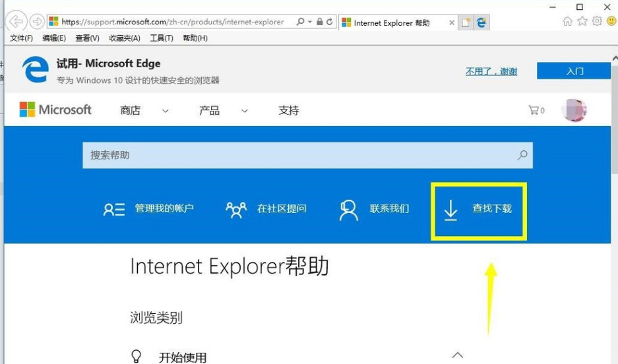Collapse the 开始使用 section chevron

click(x=458, y=355)
